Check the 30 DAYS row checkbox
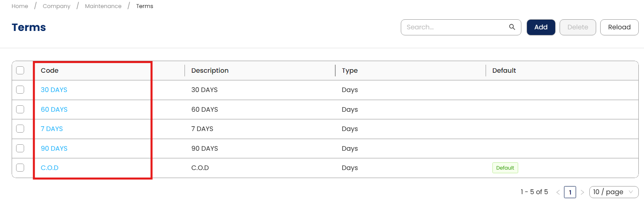644x209 pixels. point(20,90)
